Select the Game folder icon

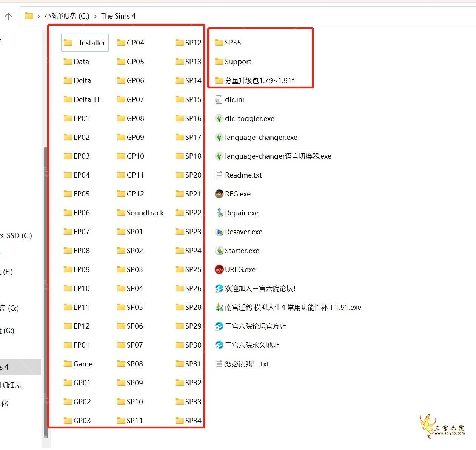tap(68, 364)
